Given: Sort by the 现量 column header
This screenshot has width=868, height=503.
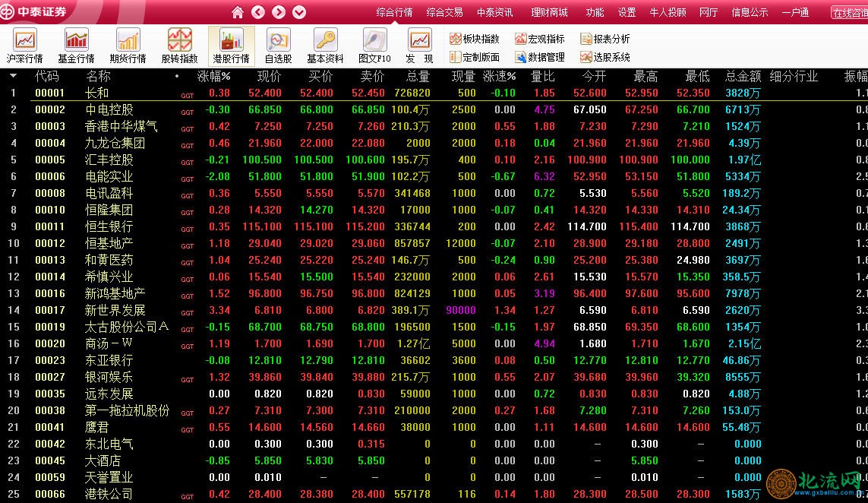Looking at the screenshot, I should [x=463, y=77].
